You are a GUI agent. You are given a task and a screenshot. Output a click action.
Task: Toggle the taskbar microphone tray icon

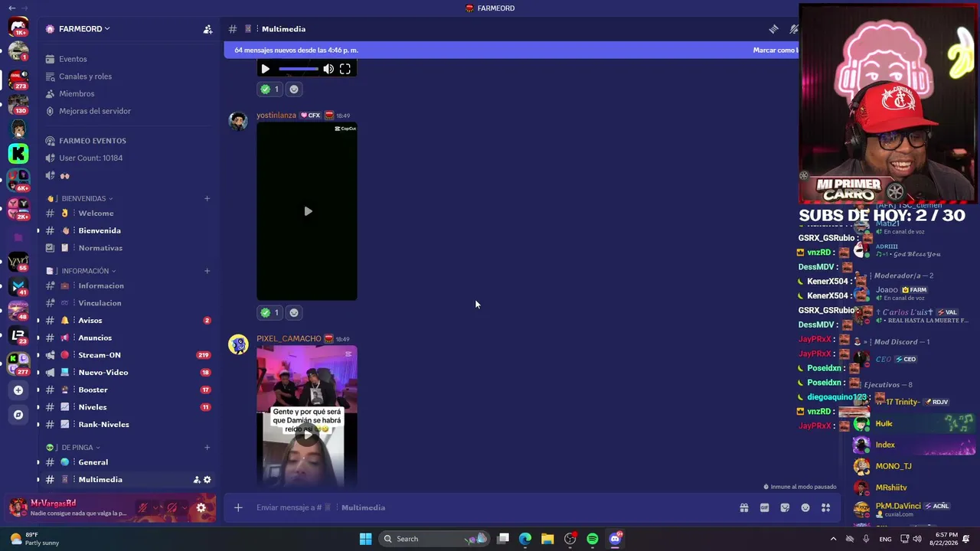click(x=866, y=539)
